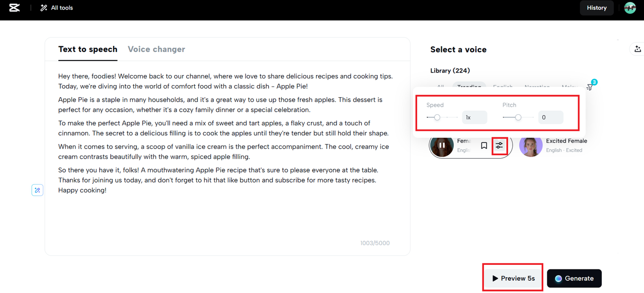
Task: Click the paragraph starting "When it comes to serving"
Action: pyautogui.click(x=223, y=152)
